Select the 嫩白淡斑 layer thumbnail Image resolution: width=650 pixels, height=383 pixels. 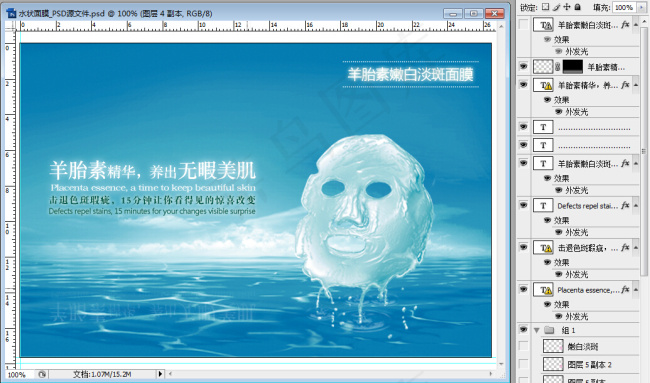553,347
